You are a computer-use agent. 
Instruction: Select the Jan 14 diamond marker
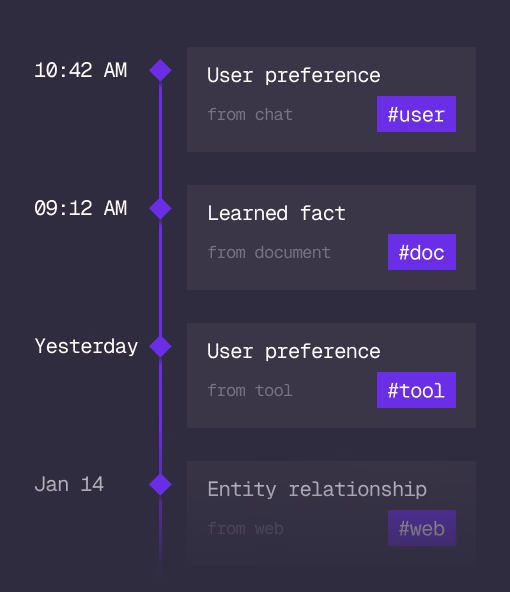click(160, 484)
